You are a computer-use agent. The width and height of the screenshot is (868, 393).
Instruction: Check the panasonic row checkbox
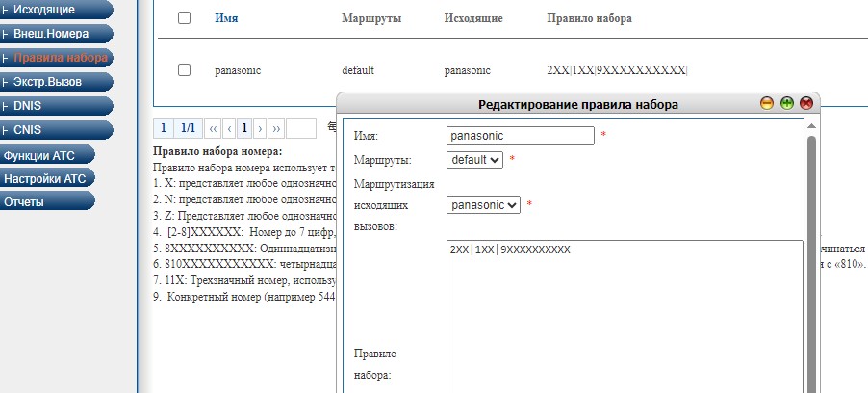click(x=185, y=70)
